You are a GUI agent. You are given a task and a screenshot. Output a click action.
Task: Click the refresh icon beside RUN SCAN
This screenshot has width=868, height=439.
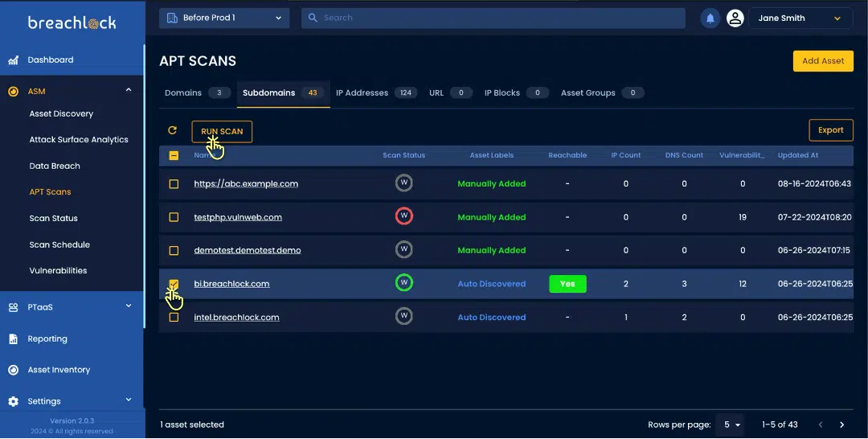click(172, 130)
